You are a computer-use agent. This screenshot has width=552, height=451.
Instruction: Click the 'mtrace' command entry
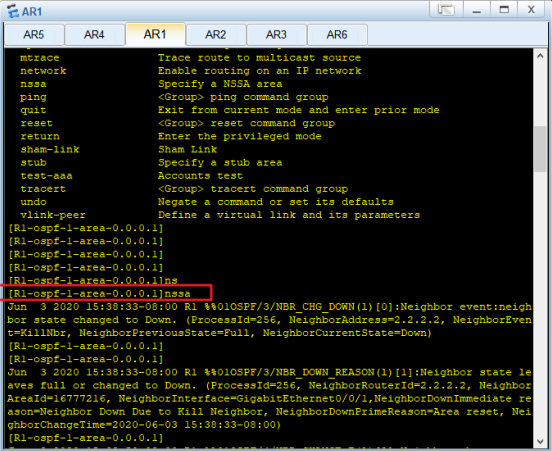tap(40, 58)
